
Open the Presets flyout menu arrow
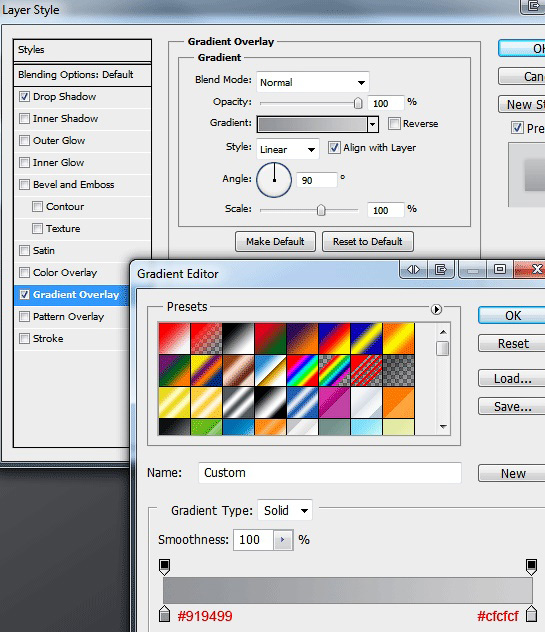click(x=436, y=309)
